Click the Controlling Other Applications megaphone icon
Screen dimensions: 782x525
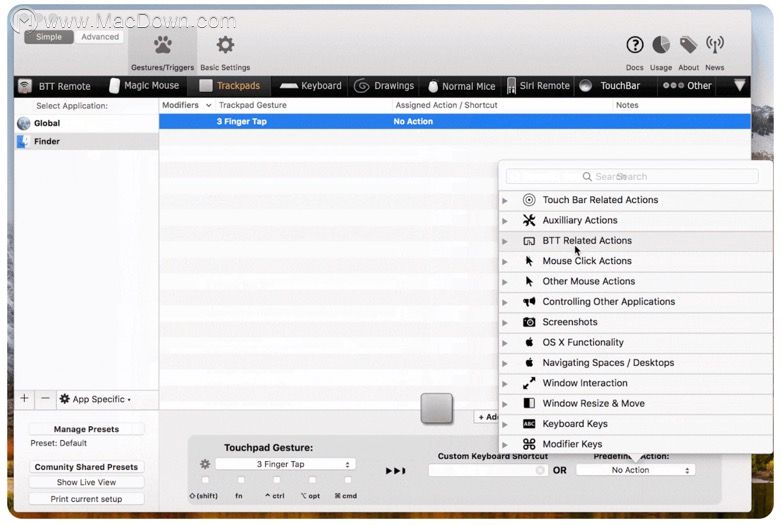point(529,302)
